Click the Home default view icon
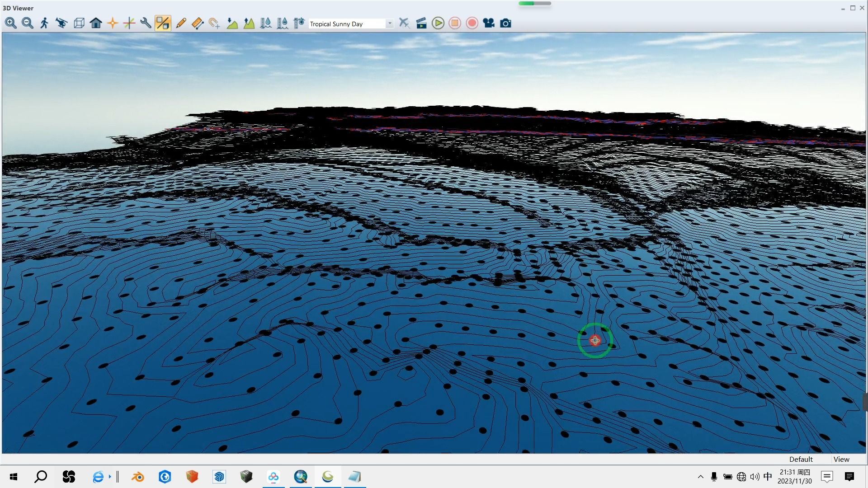This screenshot has width=868, height=488. coord(96,23)
